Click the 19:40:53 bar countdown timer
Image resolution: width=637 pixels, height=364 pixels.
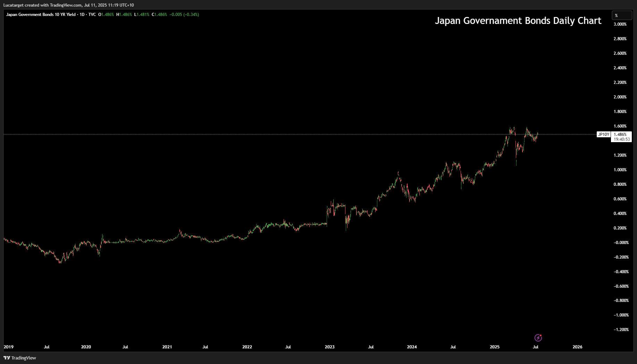(x=621, y=139)
